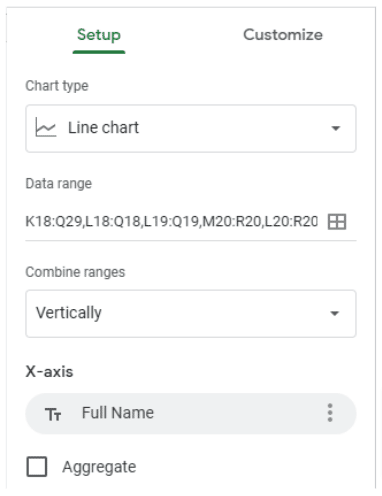The height and width of the screenshot is (496, 382).
Task: Click the Chart type label
Action: click(57, 86)
